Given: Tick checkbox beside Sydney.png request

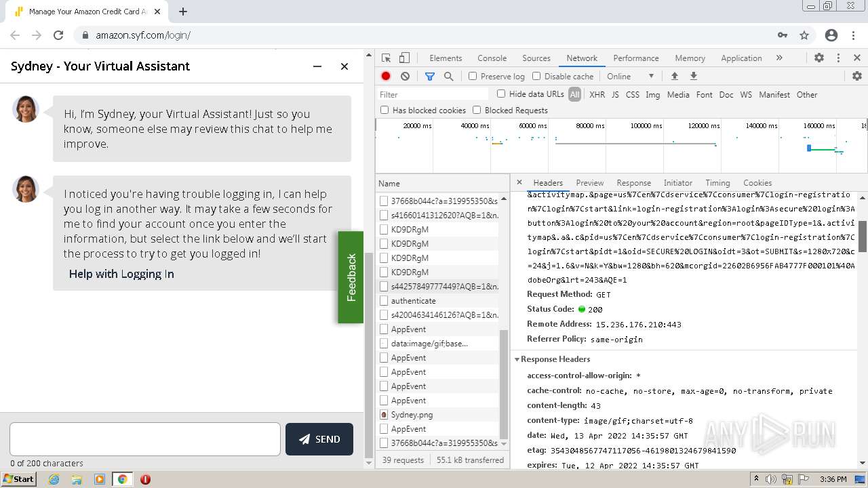Looking at the screenshot, I should (384, 415).
